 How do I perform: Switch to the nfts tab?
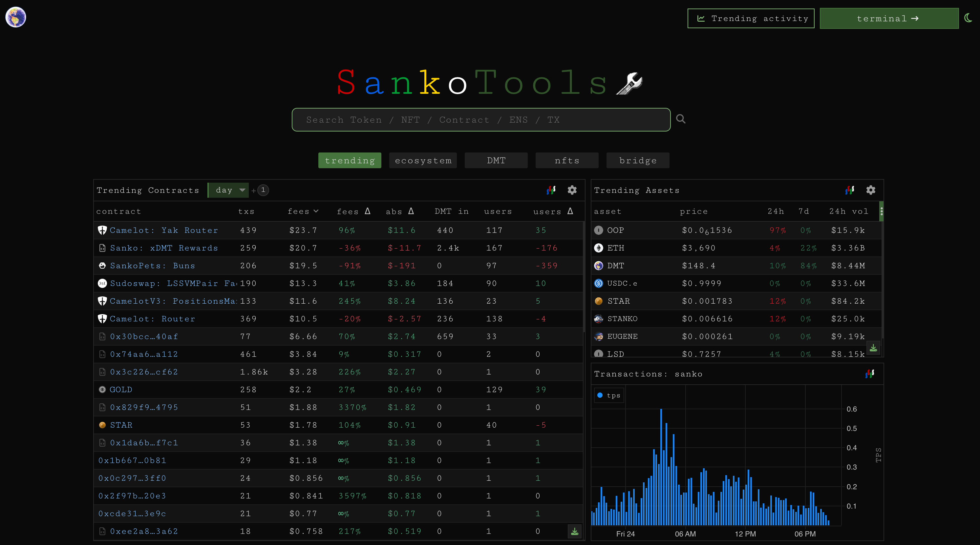click(x=567, y=160)
